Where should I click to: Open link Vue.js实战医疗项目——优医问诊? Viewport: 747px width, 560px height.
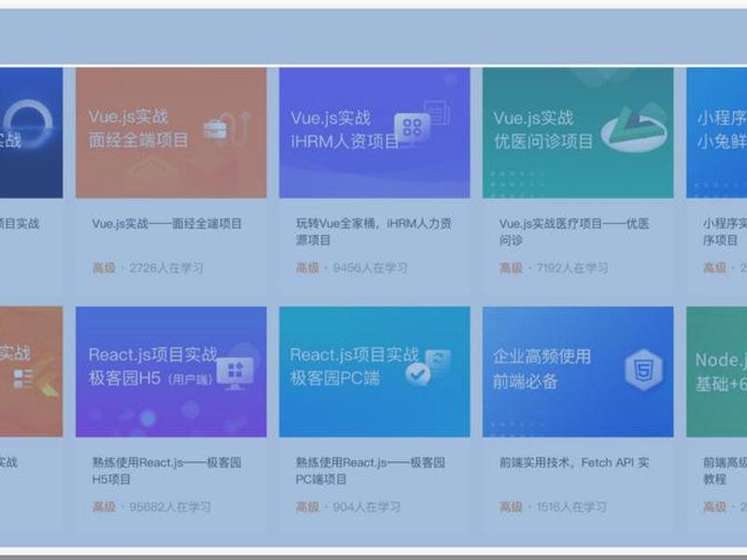click(574, 231)
